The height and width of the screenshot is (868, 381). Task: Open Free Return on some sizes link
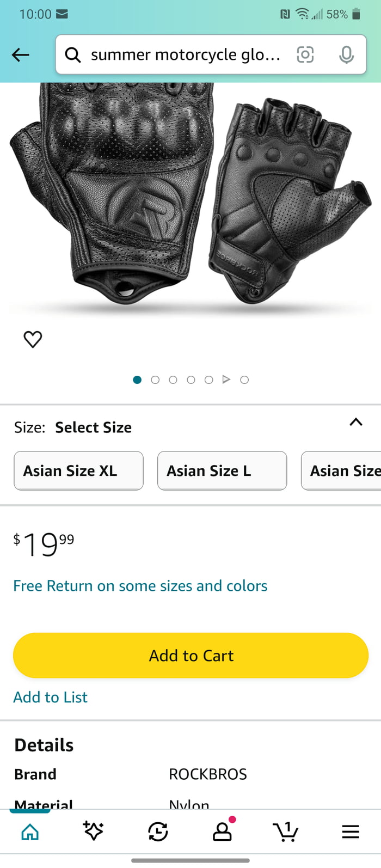(140, 585)
